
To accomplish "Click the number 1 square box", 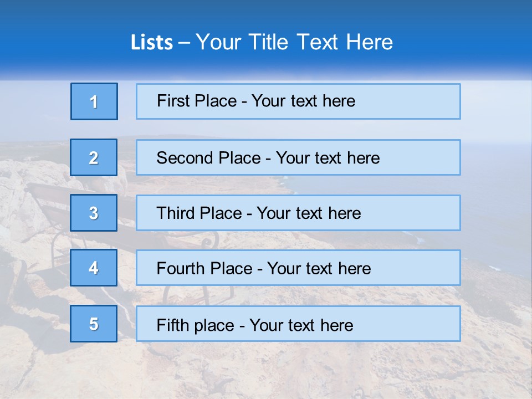I will (x=94, y=101).
